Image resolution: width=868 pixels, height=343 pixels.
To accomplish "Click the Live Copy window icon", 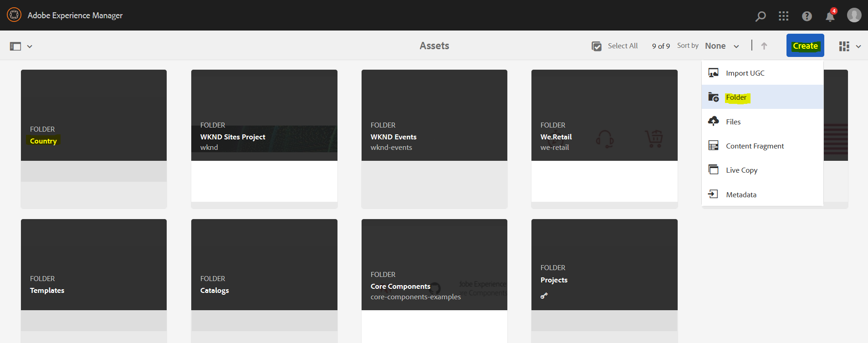I will 713,169.
